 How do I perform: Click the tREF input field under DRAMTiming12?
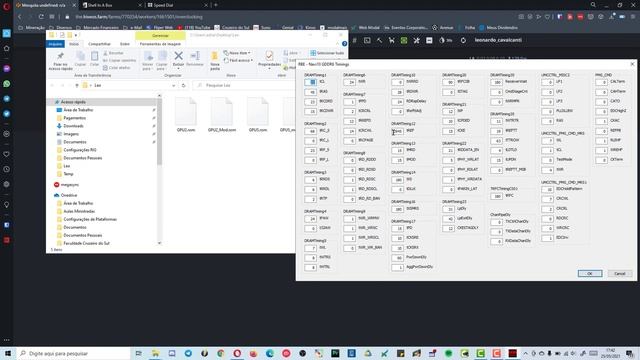coord(398,131)
